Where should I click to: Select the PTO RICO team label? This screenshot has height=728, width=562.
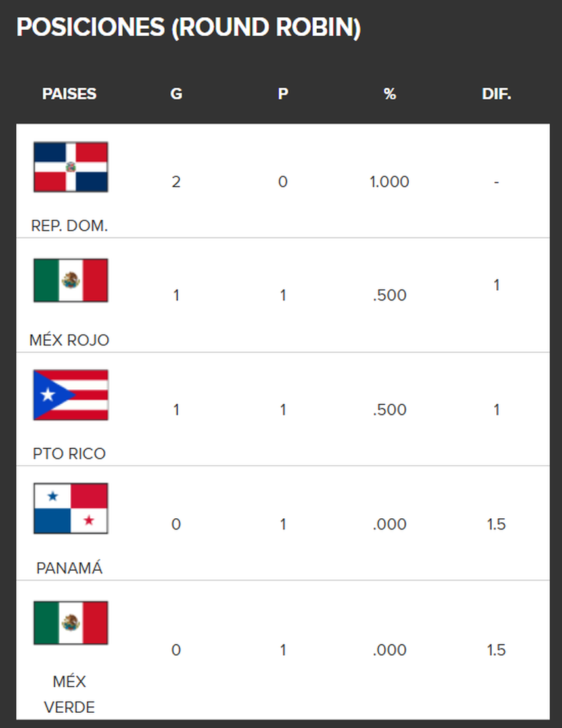tap(70, 454)
